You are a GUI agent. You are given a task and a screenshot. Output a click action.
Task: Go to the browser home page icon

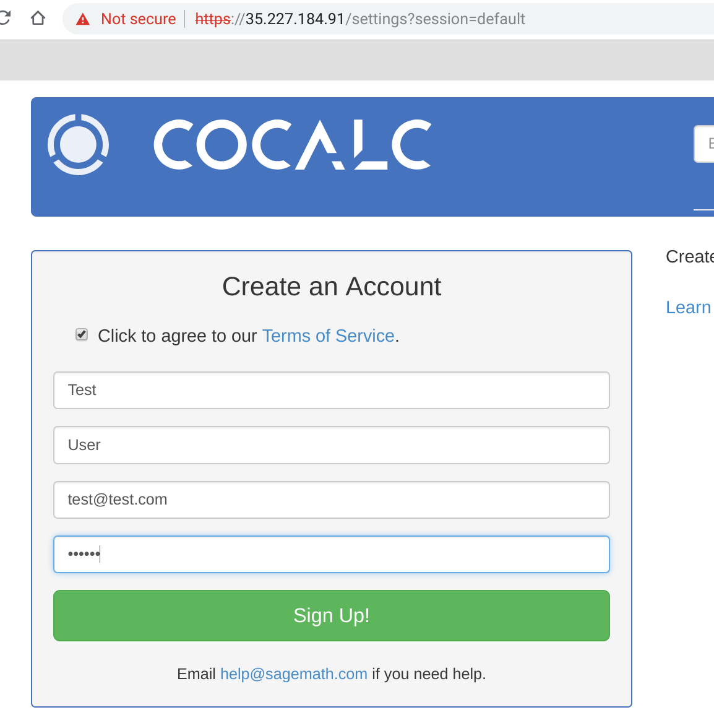pos(38,19)
